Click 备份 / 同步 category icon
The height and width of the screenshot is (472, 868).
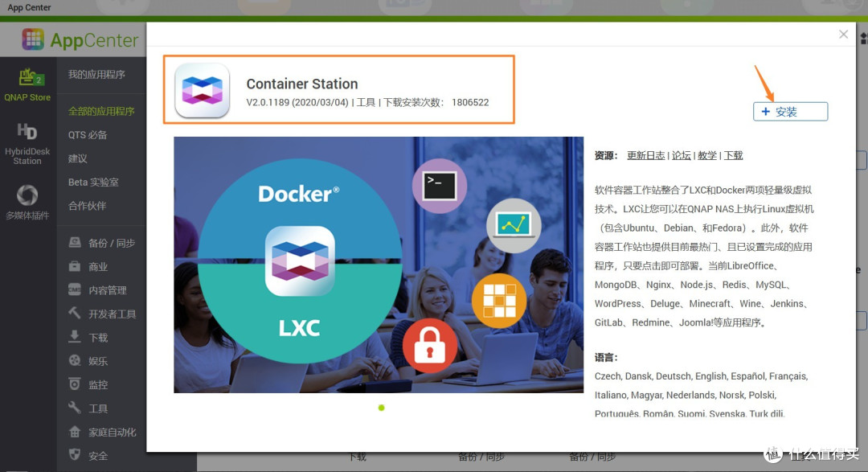75,243
